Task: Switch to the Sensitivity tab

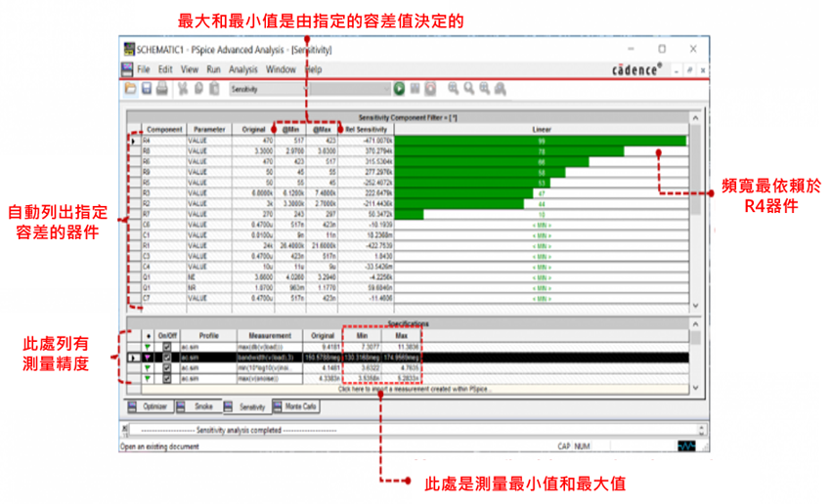Action: 246,406
